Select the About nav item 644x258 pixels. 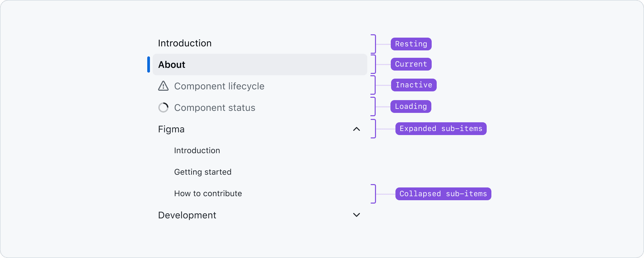click(172, 64)
